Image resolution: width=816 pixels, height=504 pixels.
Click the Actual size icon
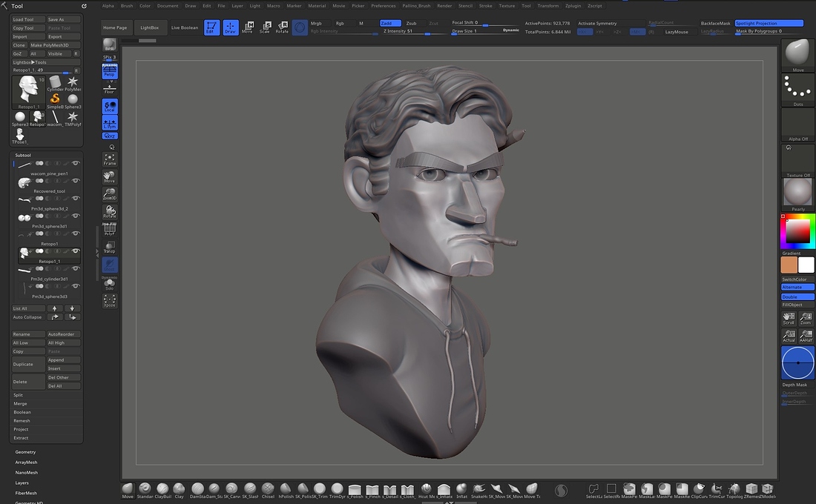point(789,336)
